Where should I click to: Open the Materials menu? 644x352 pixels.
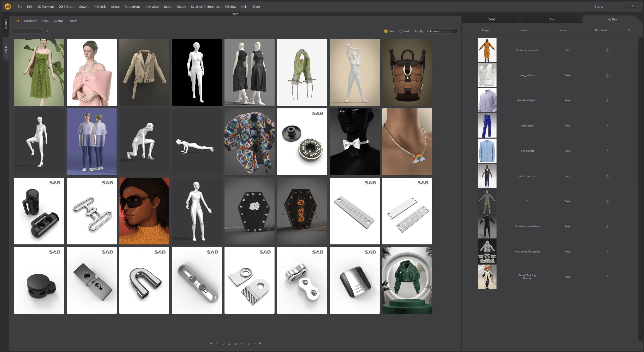click(100, 7)
